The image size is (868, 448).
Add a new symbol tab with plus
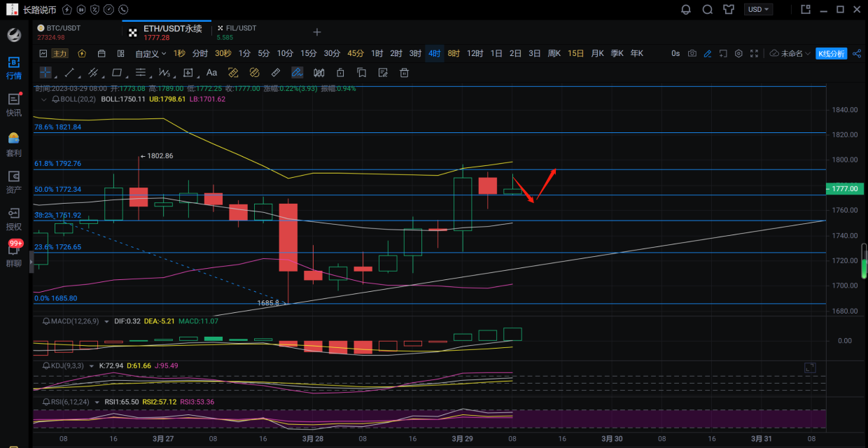[x=317, y=32]
